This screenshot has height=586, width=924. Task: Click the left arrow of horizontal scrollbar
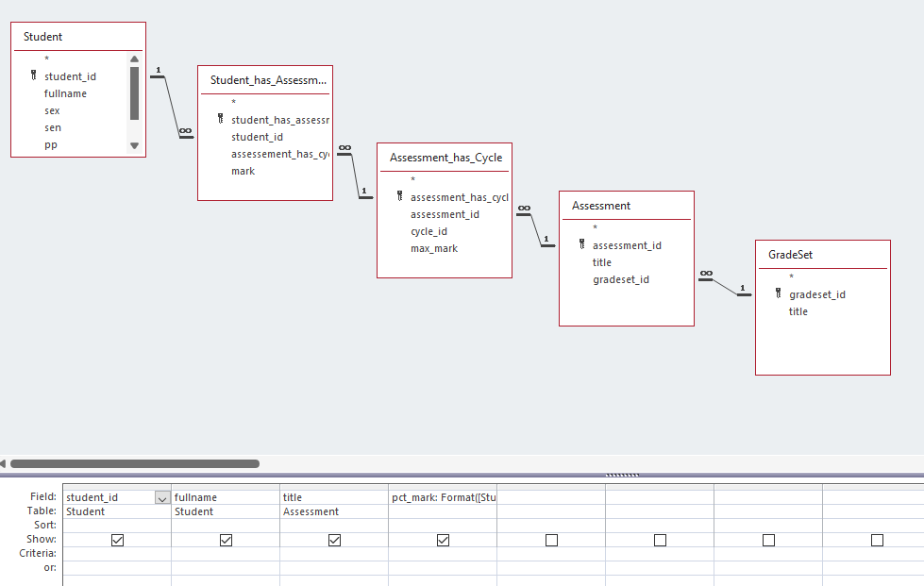coord(3,463)
